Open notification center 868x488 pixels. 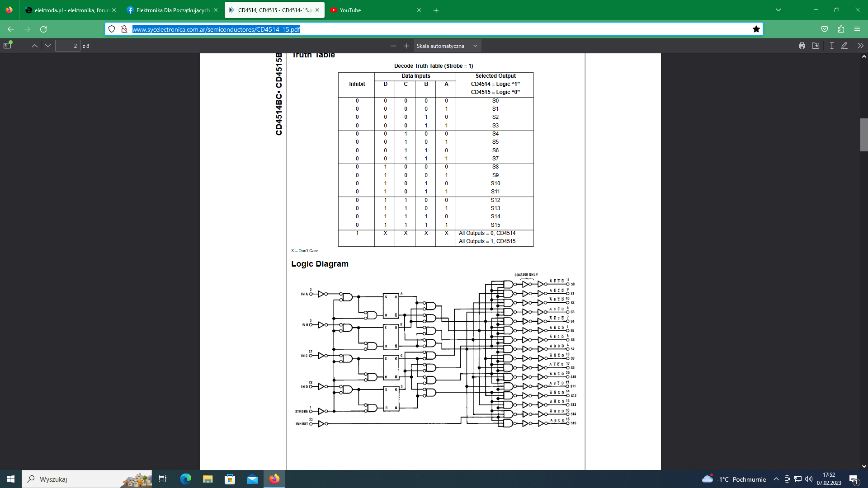click(854, 479)
